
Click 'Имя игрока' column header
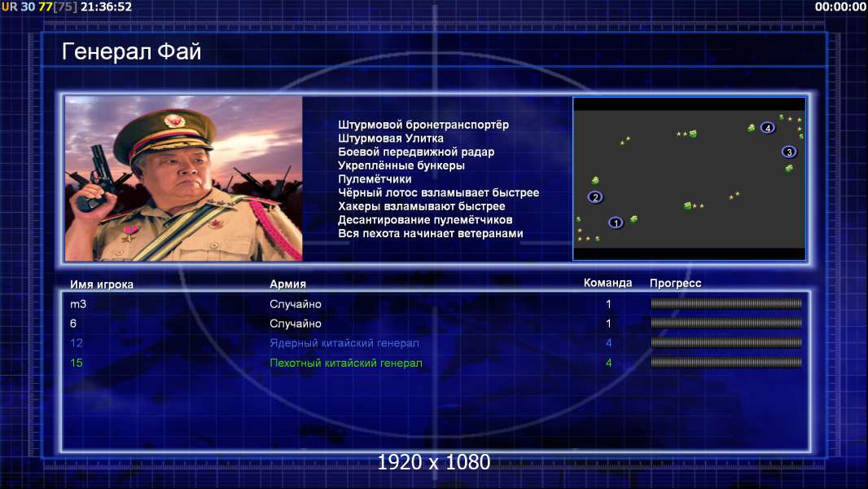click(102, 284)
